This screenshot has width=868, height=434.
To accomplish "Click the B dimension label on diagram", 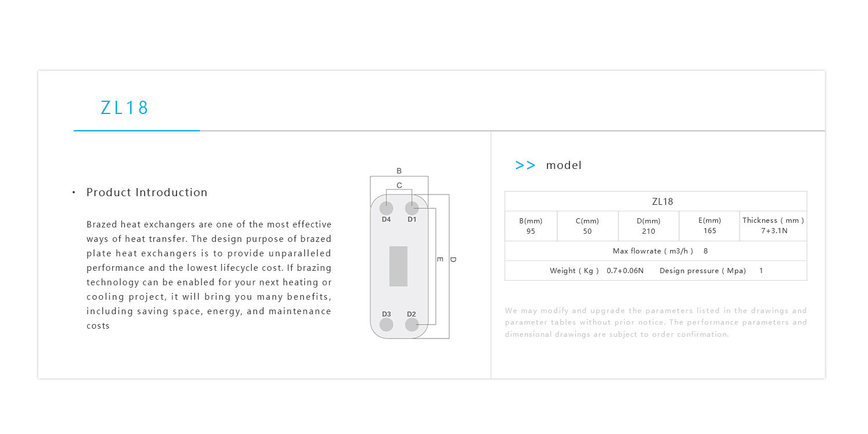I will (x=399, y=171).
